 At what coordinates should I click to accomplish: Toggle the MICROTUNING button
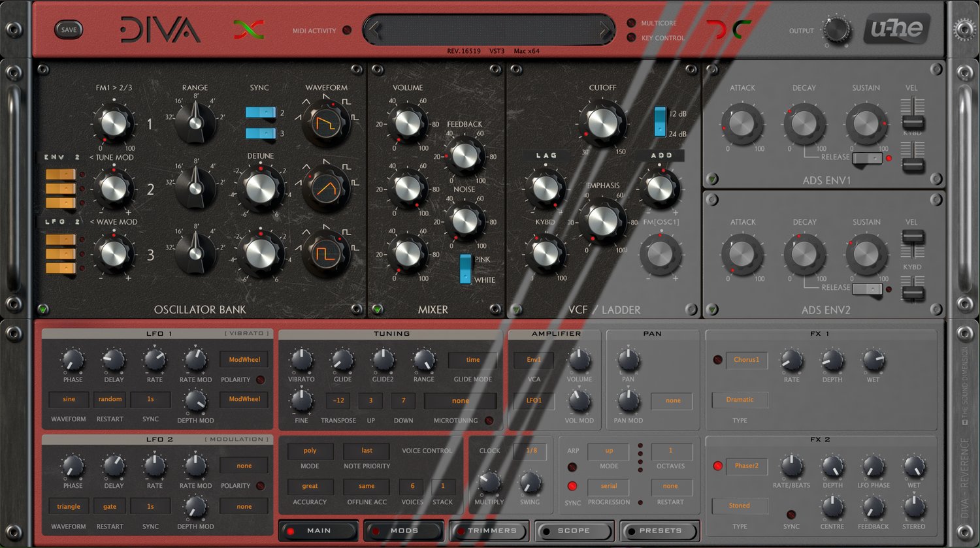pyautogui.click(x=489, y=421)
